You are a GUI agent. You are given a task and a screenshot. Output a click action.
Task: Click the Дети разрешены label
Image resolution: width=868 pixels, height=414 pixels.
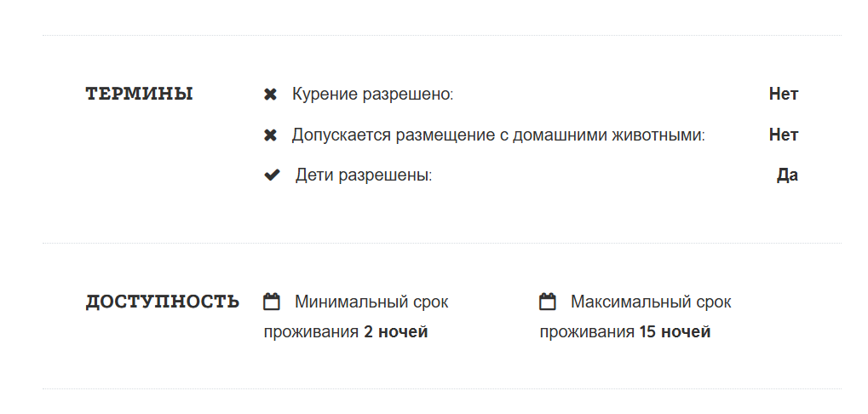364,175
